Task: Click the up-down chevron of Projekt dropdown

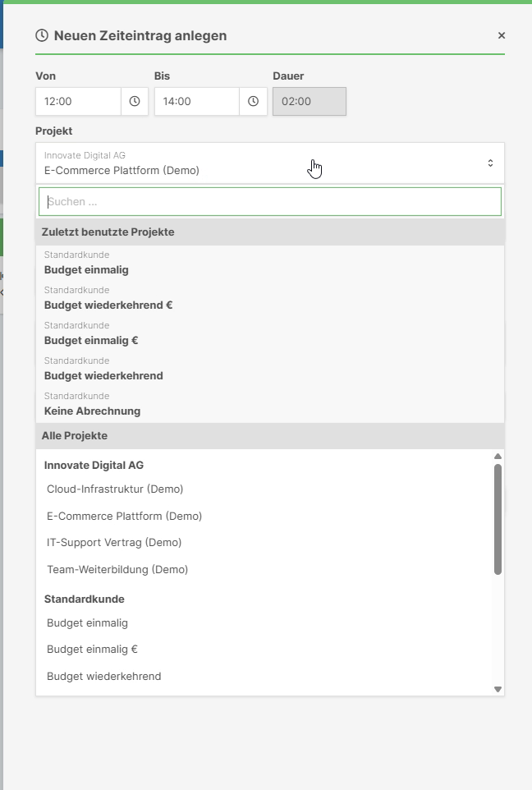Action: [490, 163]
